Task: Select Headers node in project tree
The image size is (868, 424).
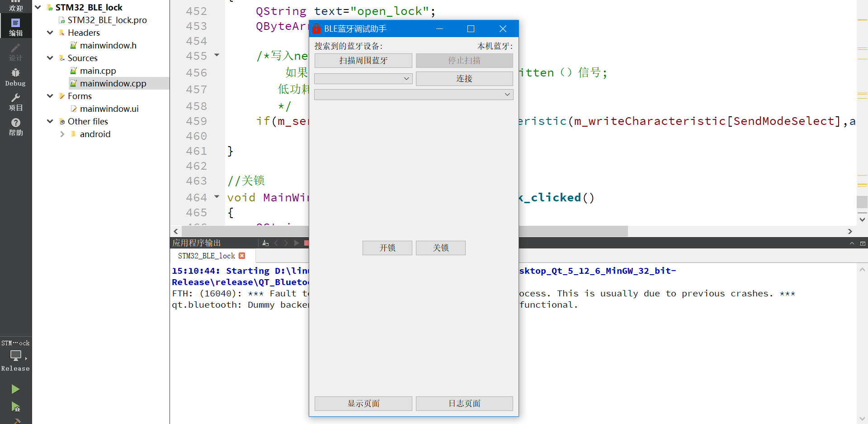Action: coord(84,33)
